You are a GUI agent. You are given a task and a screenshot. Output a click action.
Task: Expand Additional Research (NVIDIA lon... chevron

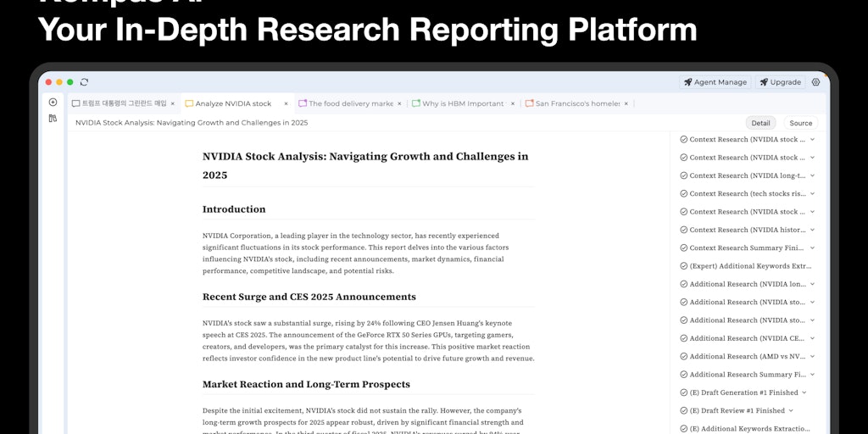812,284
